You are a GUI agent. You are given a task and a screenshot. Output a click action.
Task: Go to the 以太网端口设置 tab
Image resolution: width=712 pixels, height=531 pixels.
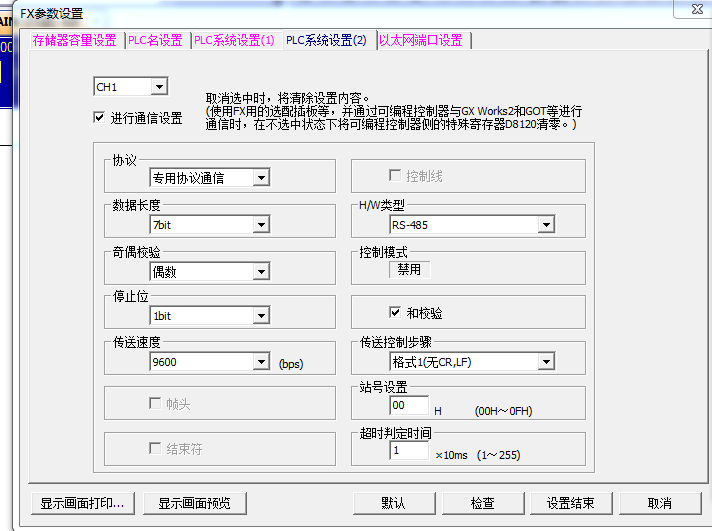420,41
